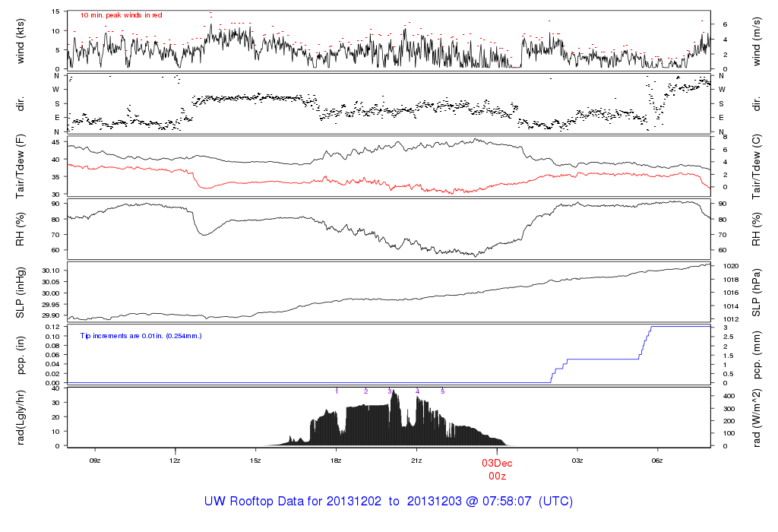Image resolution: width=778 pixels, height=532 pixels.
Task: Click the red '00z' time label
Action: click(497, 476)
